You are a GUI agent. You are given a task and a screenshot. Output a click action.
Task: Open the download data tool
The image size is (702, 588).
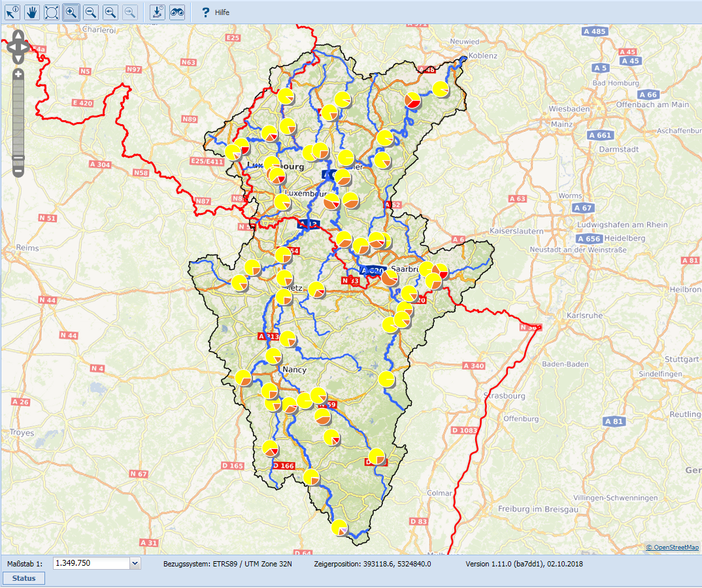[x=158, y=12]
